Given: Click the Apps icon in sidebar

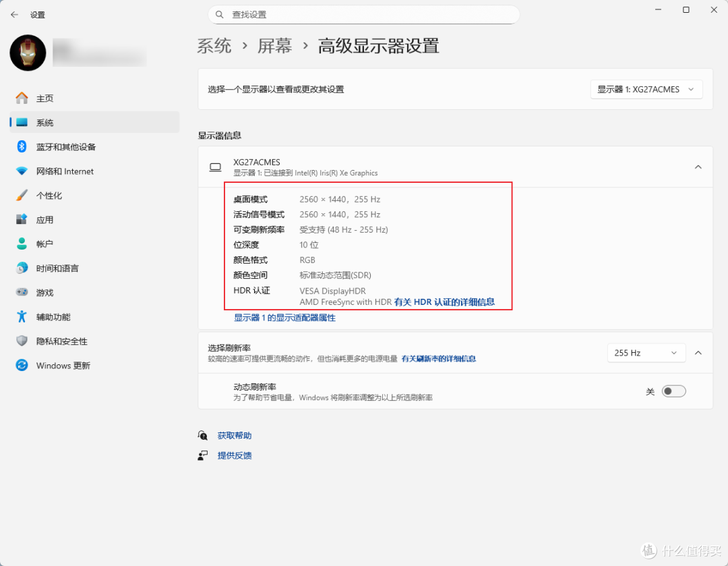Looking at the screenshot, I should coord(22,220).
